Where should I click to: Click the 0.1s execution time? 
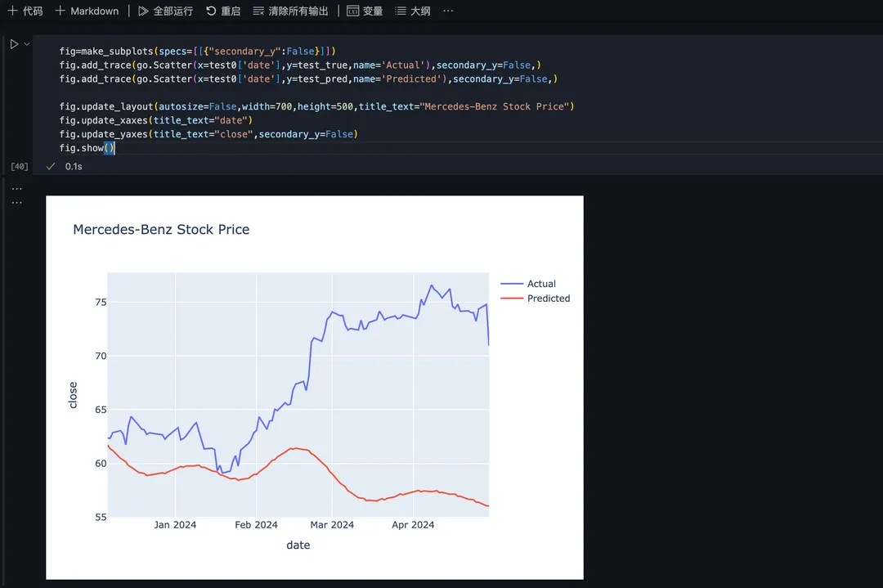74,166
